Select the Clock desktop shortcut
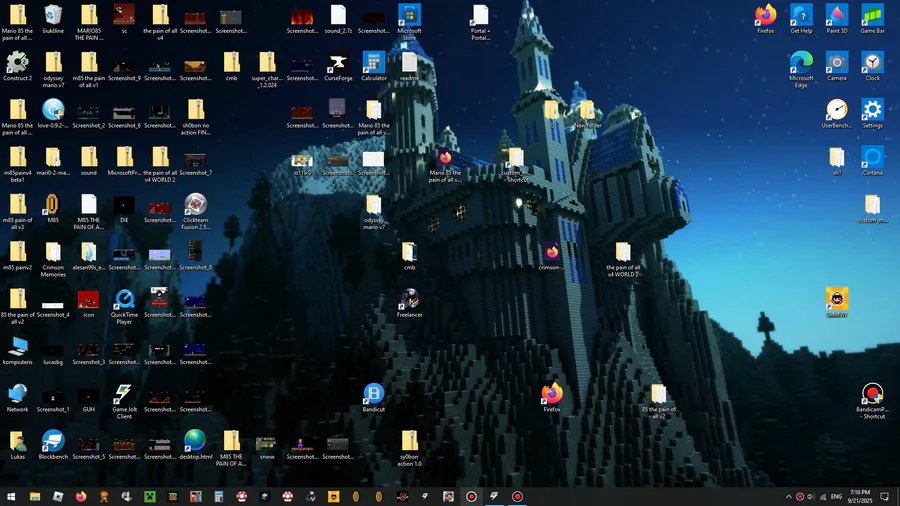 tap(872, 63)
